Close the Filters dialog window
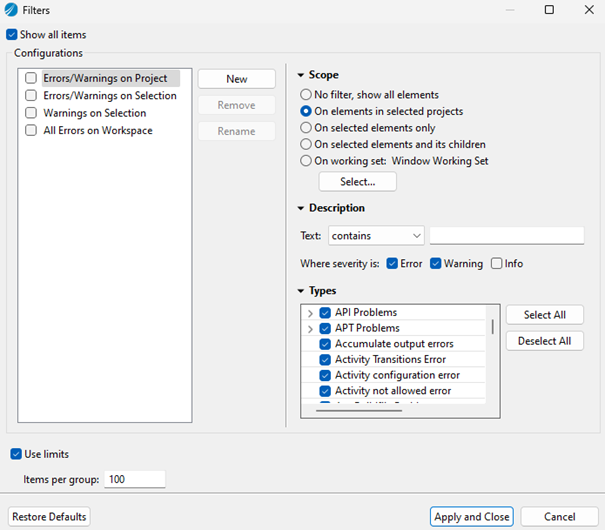Screen dimensions: 605x530 tap(589, 10)
